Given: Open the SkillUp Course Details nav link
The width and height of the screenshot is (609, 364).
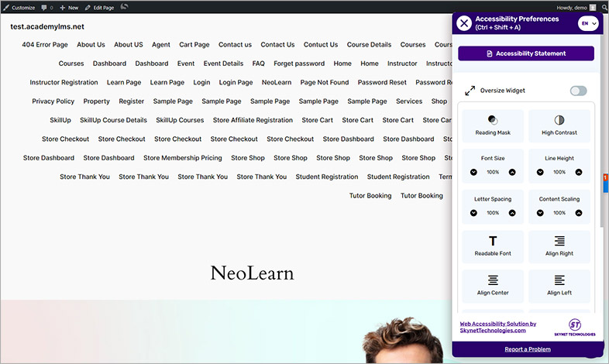Looking at the screenshot, I should pyautogui.click(x=113, y=120).
